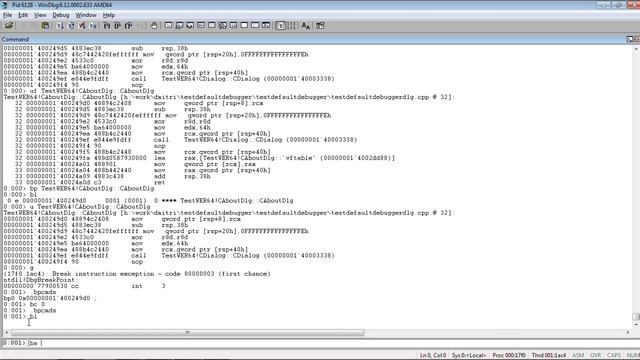Screen dimensions: 640x360
Task: Open the Edit menu
Action: click(x=23, y=15)
